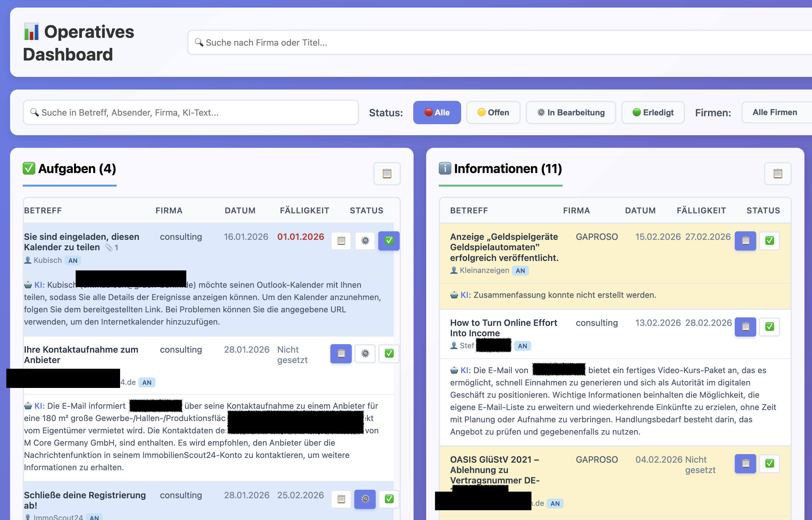The width and height of the screenshot is (812, 520).
Task: Open task Sie sind eingeladen, diesen Kalender zu teilen
Action: tap(81, 242)
